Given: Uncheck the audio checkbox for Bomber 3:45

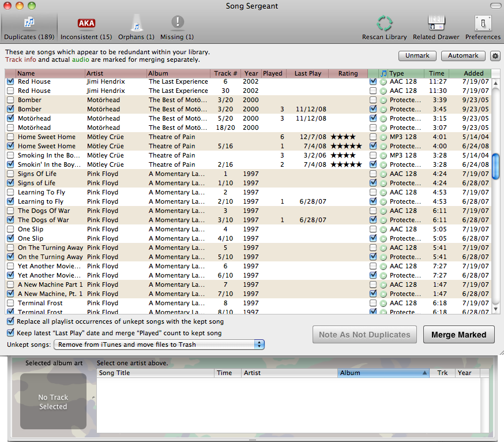Looking at the screenshot, I should tap(373, 109).
